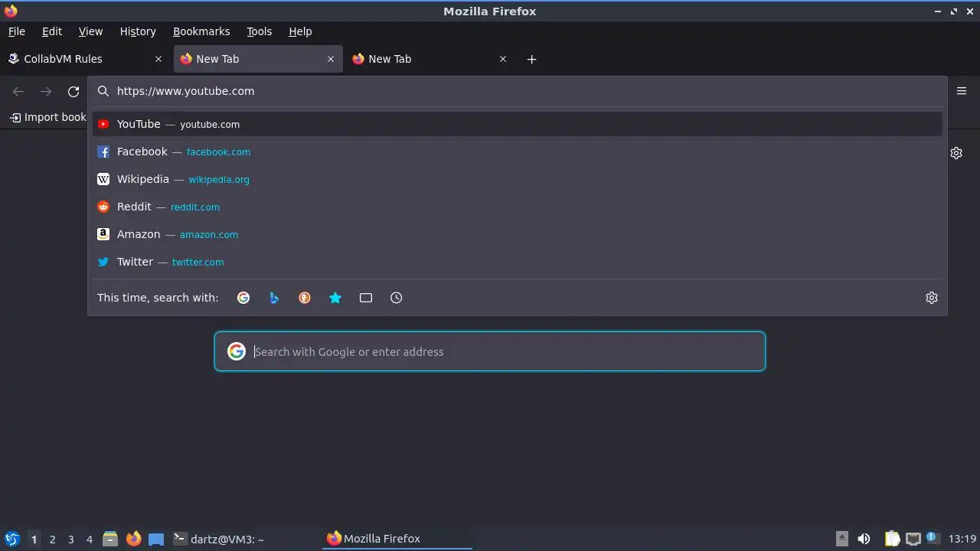Viewport: 980px width, 551px height.
Task: Click the notification info tray icon
Action: [x=933, y=538]
